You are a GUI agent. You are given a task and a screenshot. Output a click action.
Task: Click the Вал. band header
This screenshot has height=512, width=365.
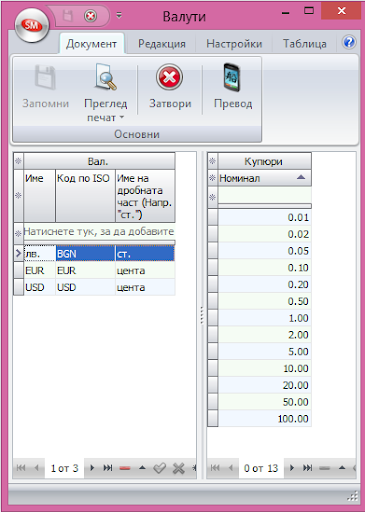99,161
